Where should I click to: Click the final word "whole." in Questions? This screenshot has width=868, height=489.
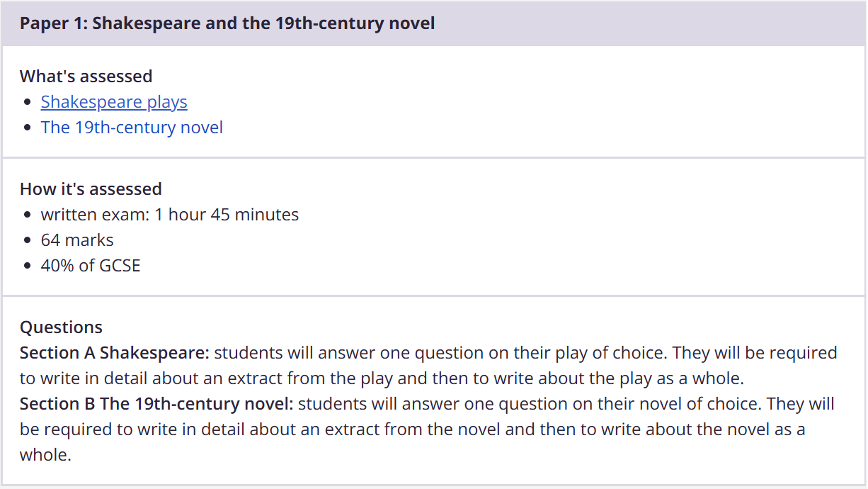click(45, 455)
